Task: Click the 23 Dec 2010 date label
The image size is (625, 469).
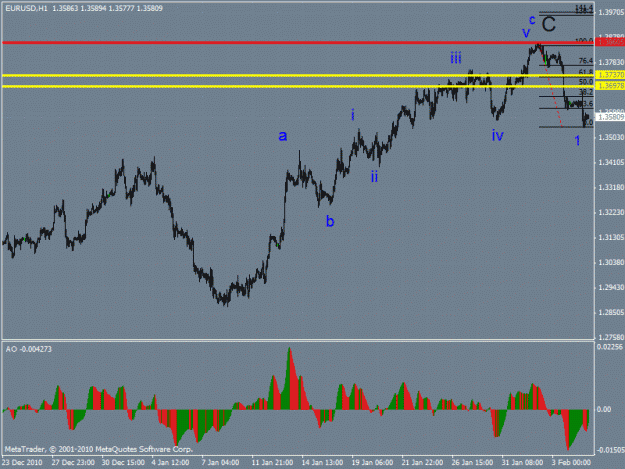Action: 22,462
